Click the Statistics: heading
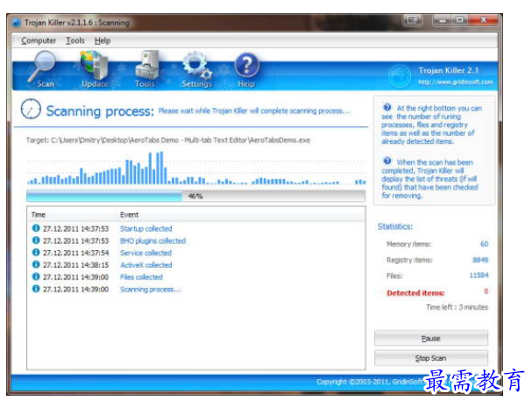The width and height of the screenshot is (532, 408). coord(395,226)
